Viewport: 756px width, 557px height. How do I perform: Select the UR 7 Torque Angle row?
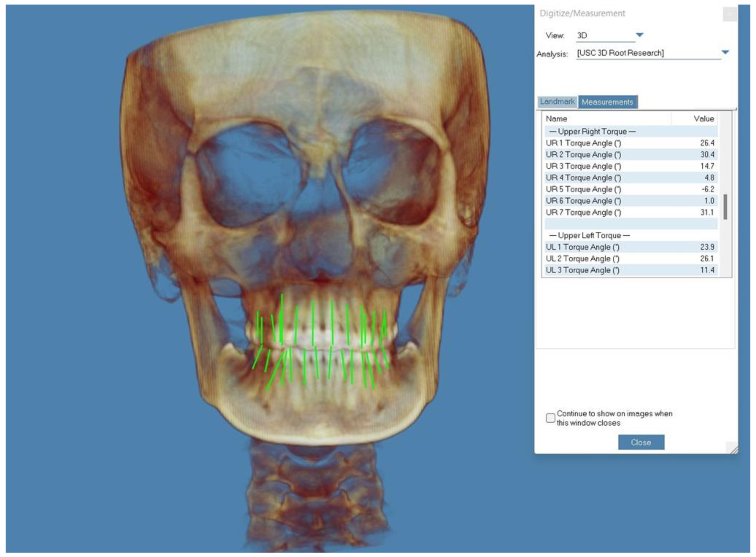point(631,212)
